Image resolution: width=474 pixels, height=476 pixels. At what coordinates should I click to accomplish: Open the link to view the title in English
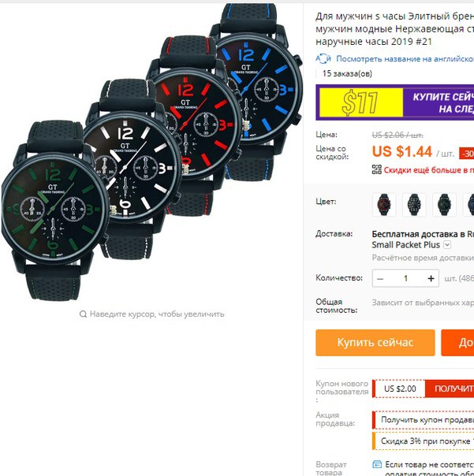point(405,58)
